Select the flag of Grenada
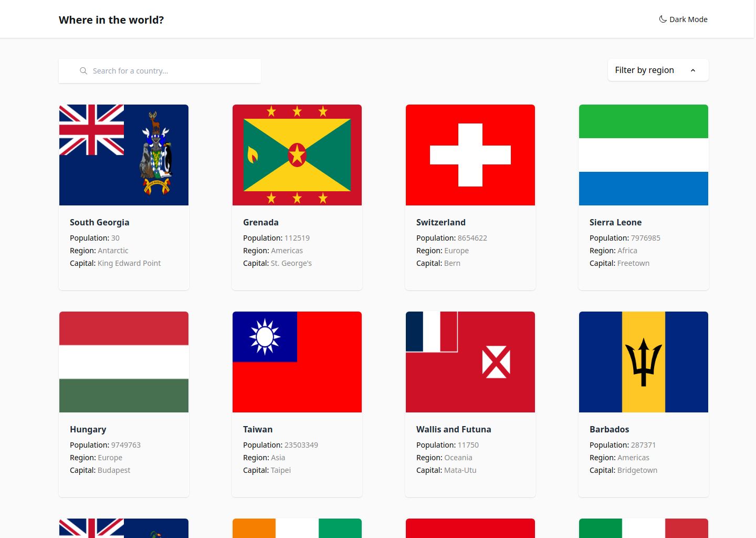The height and width of the screenshot is (538, 756). point(297,154)
